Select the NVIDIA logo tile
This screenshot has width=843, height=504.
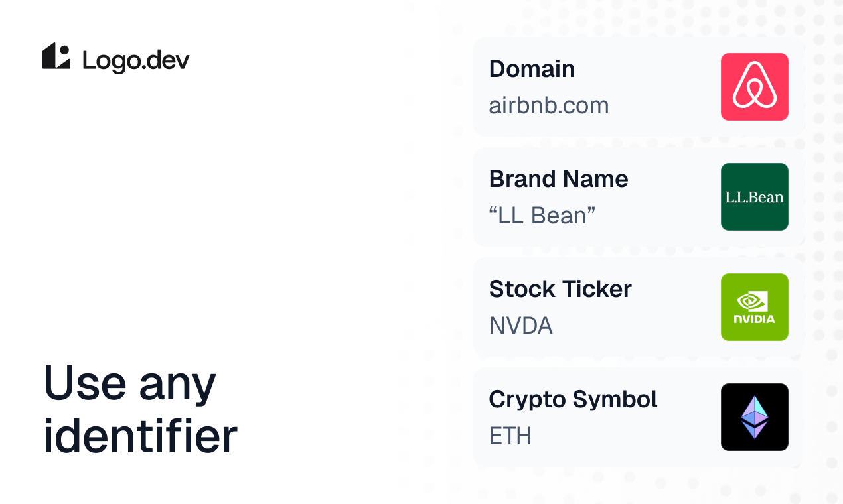754,307
